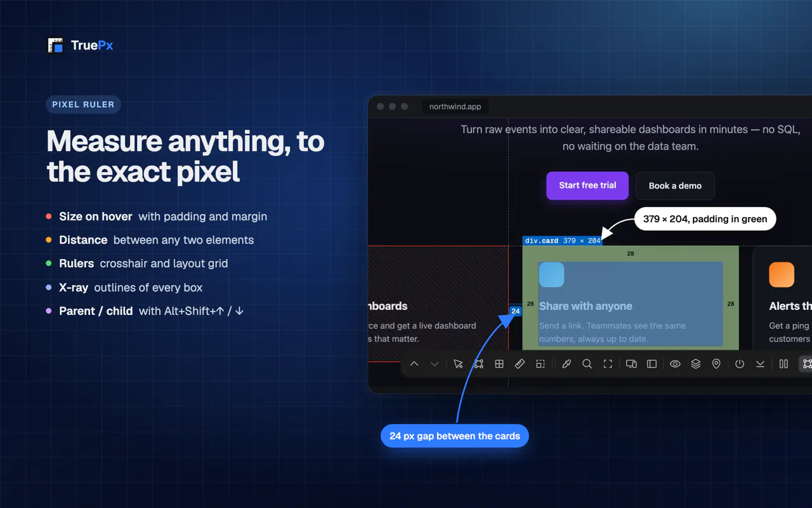The height and width of the screenshot is (508, 812).
Task: Click the corner-brackets capture area icon
Action: coord(608,364)
